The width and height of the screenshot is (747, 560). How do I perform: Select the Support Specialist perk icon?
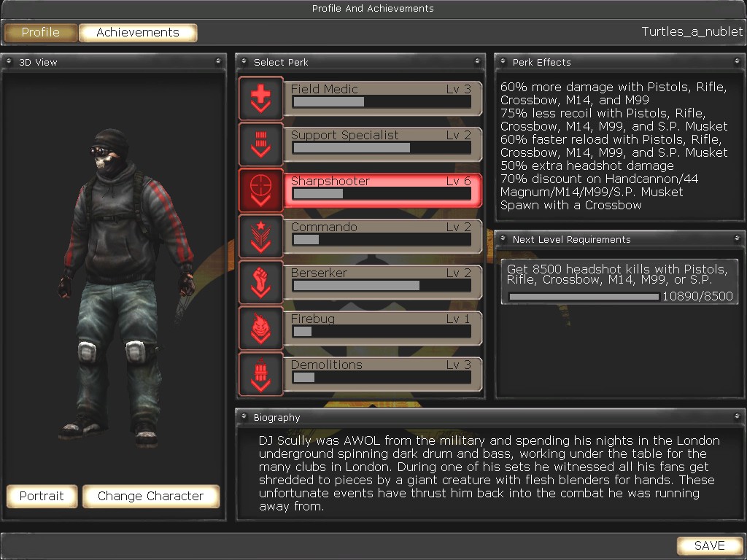[x=260, y=144]
